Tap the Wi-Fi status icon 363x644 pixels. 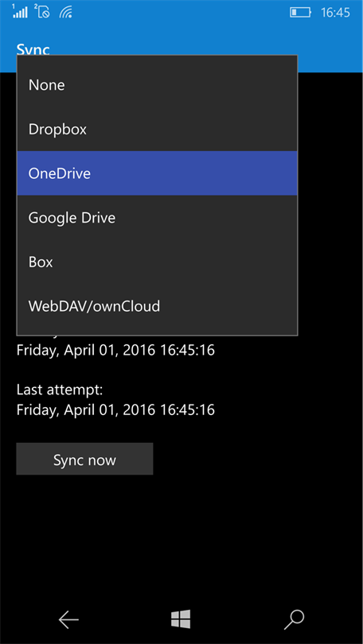(x=66, y=12)
